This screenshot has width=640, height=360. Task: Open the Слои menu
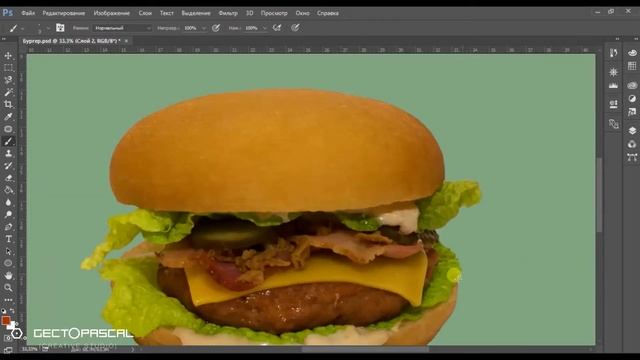coord(145,13)
